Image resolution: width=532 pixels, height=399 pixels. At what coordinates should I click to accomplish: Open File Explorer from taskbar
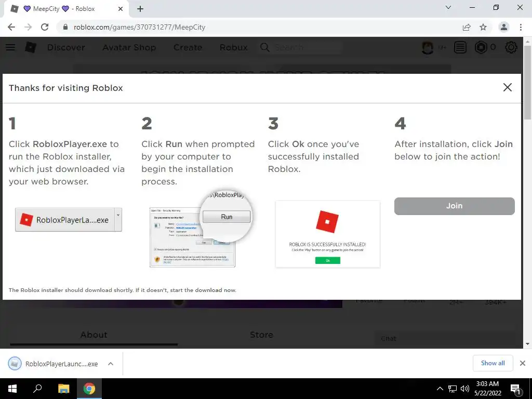coord(63,389)
